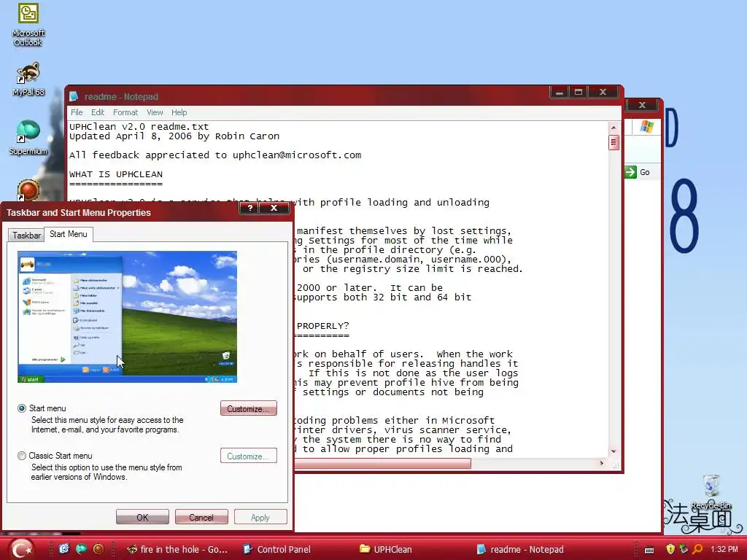
Task: Select the Classic Start menu radio option
Action: coord(22,456)
